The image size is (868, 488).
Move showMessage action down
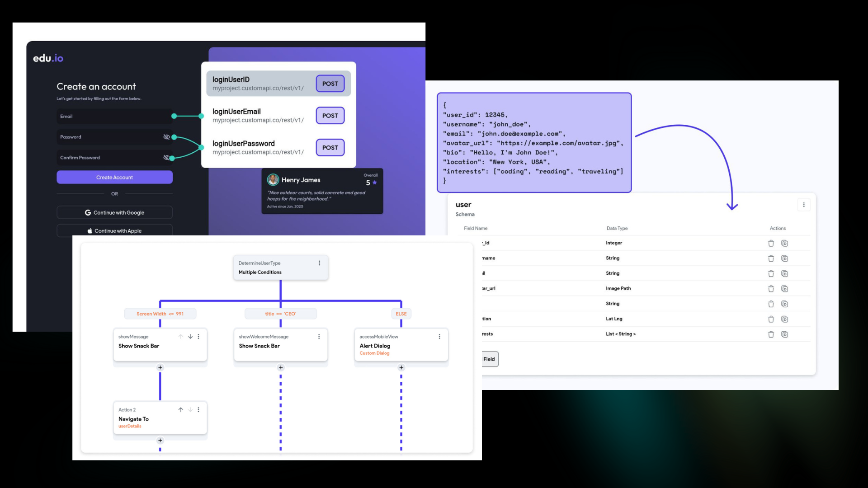pos(190,337)
